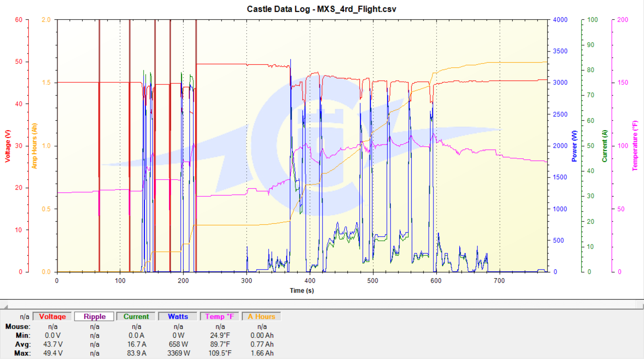Image resolution: width=644 pixels, height=359 pixels.
Task: Click the Current (A) axis title
Action: [605, 146]
